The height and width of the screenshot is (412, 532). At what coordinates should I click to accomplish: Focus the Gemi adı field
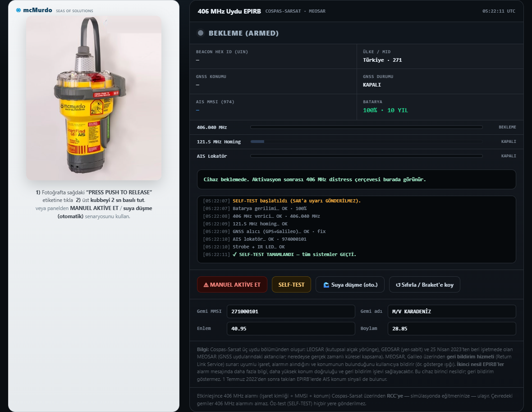(452, 311)
